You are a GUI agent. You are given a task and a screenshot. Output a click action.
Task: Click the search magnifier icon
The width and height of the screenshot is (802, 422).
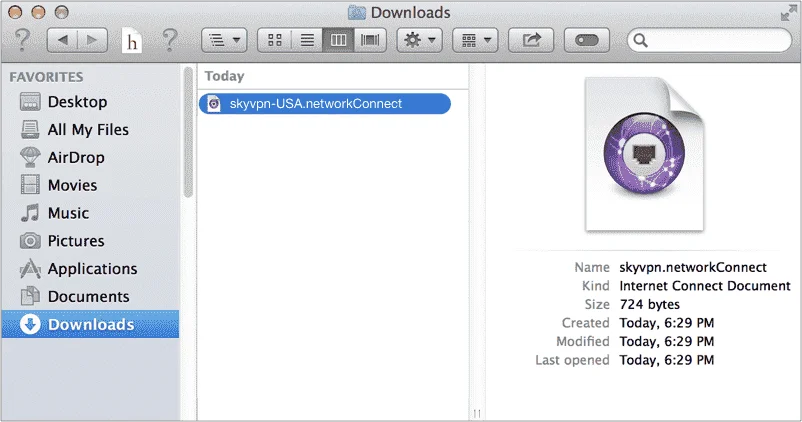(640, 40)
